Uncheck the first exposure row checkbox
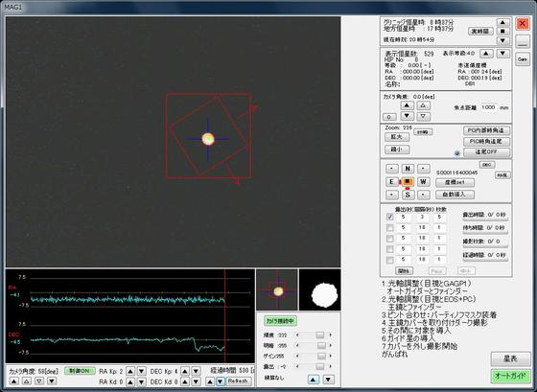This screenshot has width=537, height=392. point(389,217)
